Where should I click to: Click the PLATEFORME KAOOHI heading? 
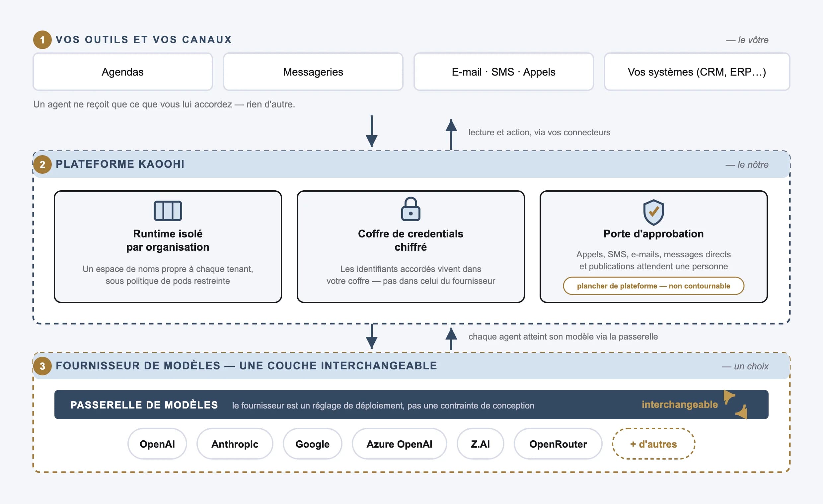pos(120,164)
